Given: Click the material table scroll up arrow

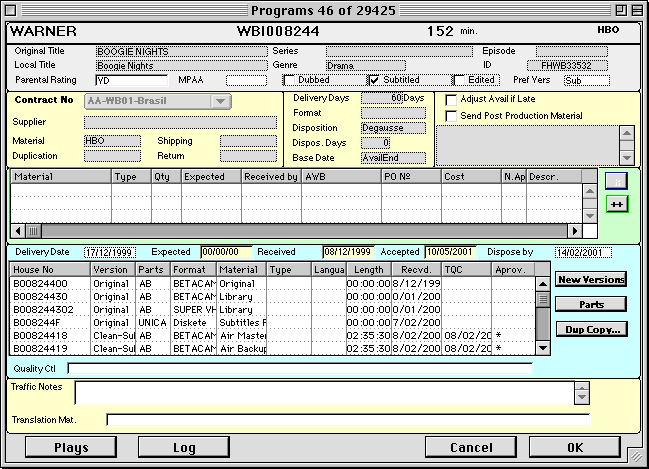Looking at the screenshot, I should (590, 191).
